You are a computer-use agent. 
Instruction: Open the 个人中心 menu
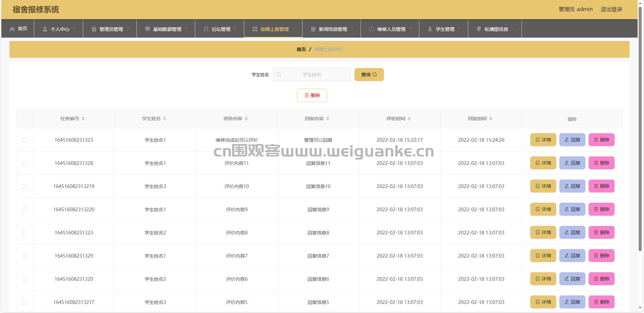click(59, 29)
